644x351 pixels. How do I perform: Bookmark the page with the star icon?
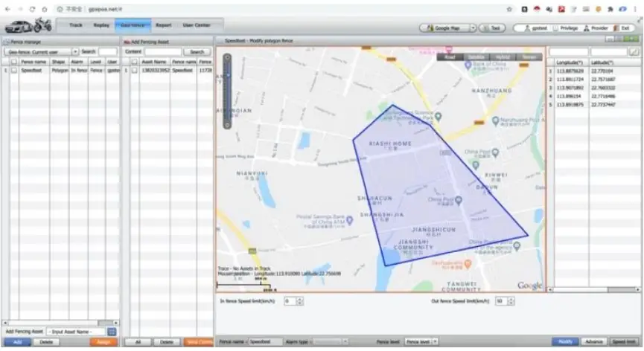509,9
